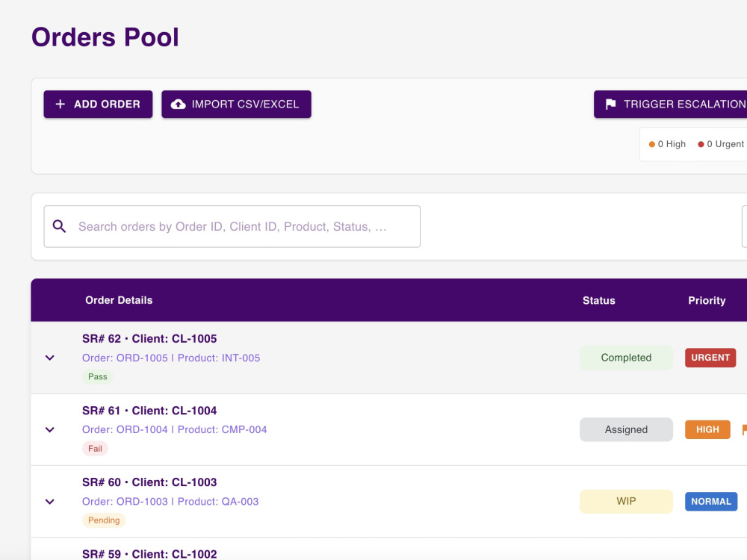Click 'Order: ORD-1003 | Product: QA-003' text

(170, 502)
